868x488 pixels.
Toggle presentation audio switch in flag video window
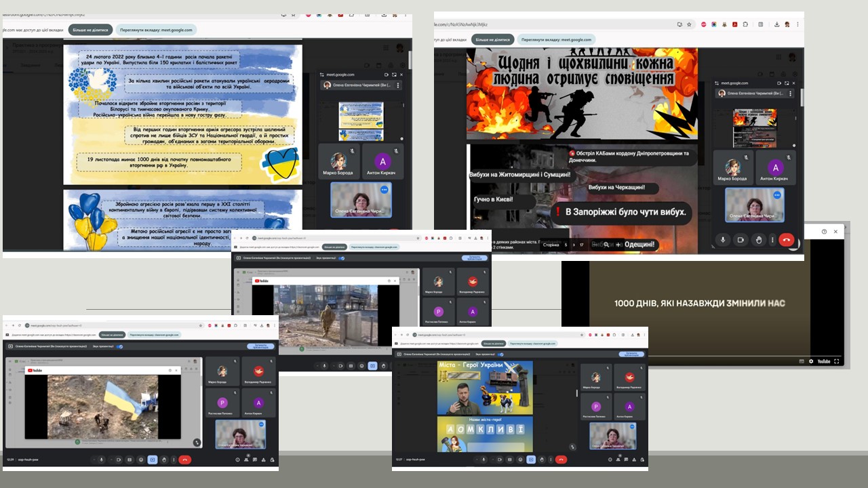point(119,346)
